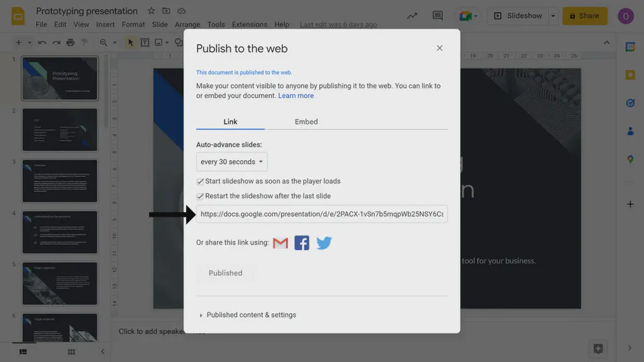Click the Redo icon

pos(55,42)
